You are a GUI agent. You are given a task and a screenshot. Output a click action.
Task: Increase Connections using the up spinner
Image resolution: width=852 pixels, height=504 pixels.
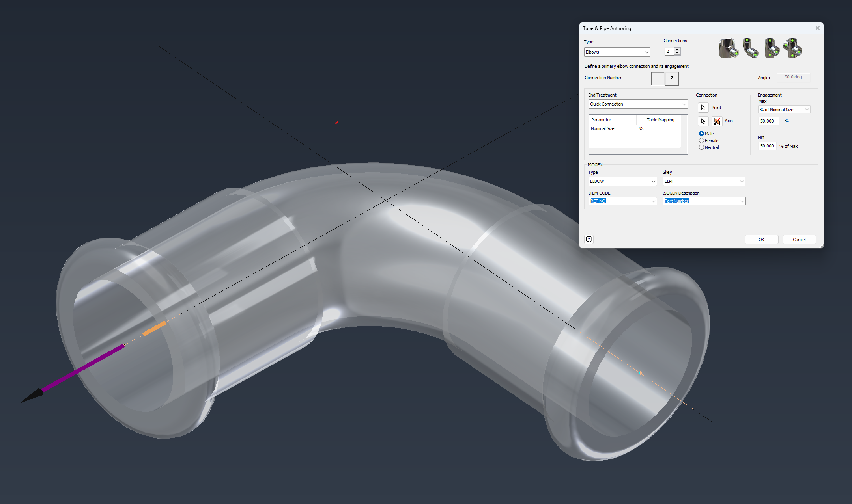677,49
